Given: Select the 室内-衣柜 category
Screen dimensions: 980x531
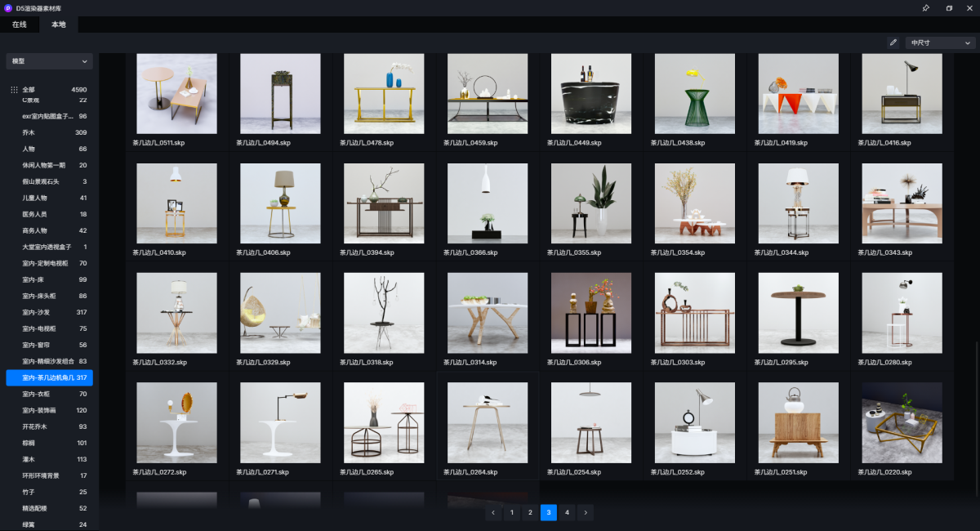Looking at the screenshot, I should click(50, 394).
